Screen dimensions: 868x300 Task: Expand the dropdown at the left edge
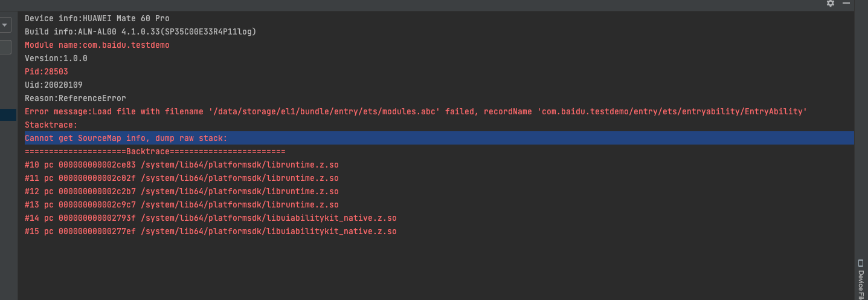[x=5, y=25]
